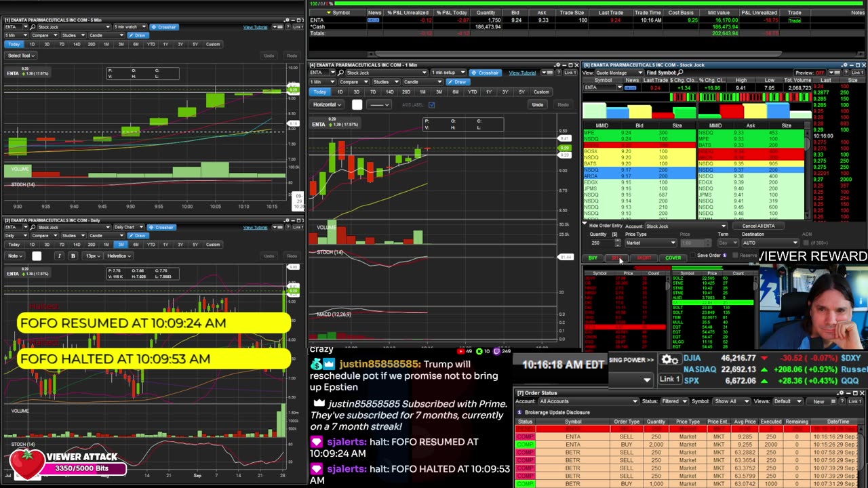
Task: Click Cancel All ENTA button
Action: [759, 226]
